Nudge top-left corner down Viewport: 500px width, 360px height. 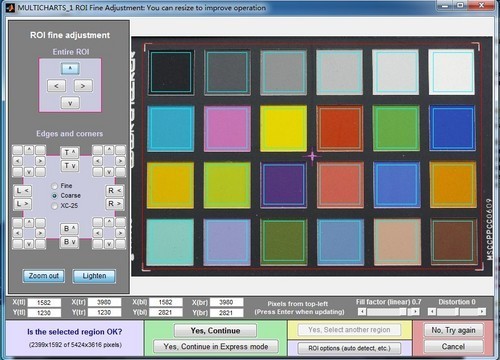pyautogui.click(x=29, y=172)
